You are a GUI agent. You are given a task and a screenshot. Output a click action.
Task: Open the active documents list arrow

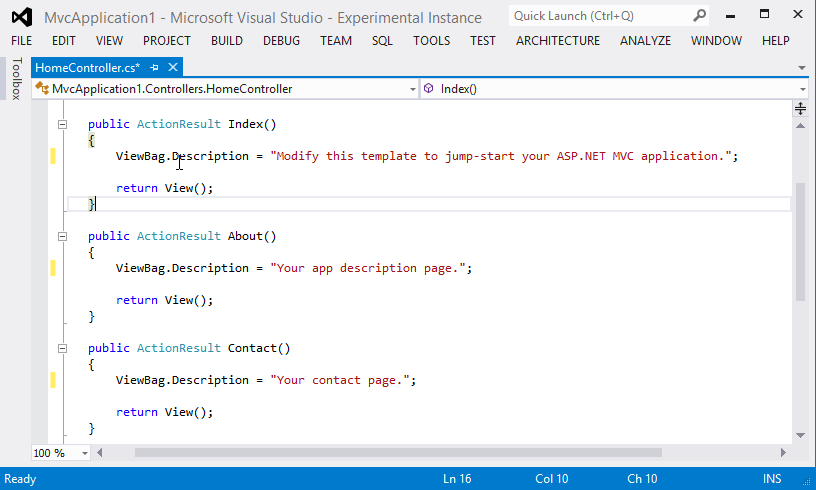[x=801, y=68]
